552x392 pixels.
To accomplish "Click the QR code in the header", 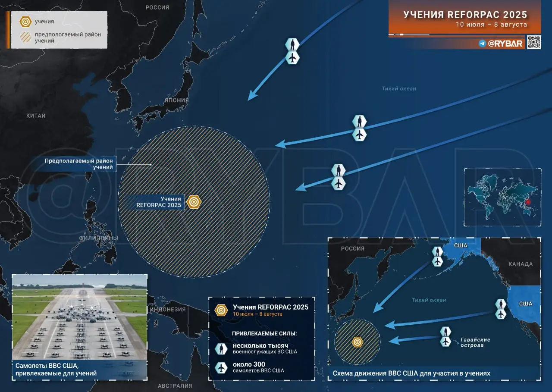I will 533,42.
